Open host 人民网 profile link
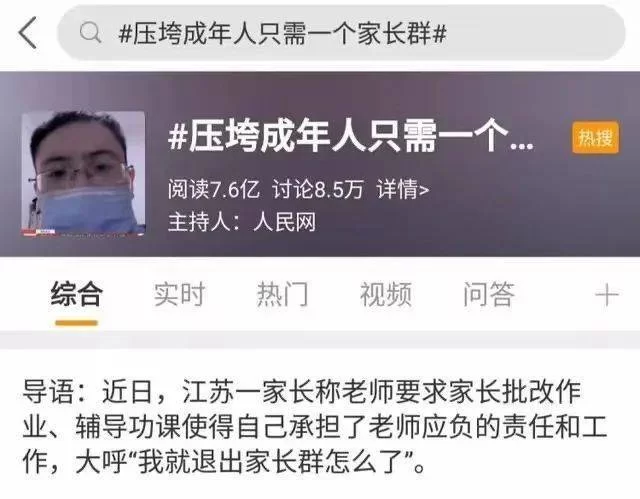 [x=285, y=222]
